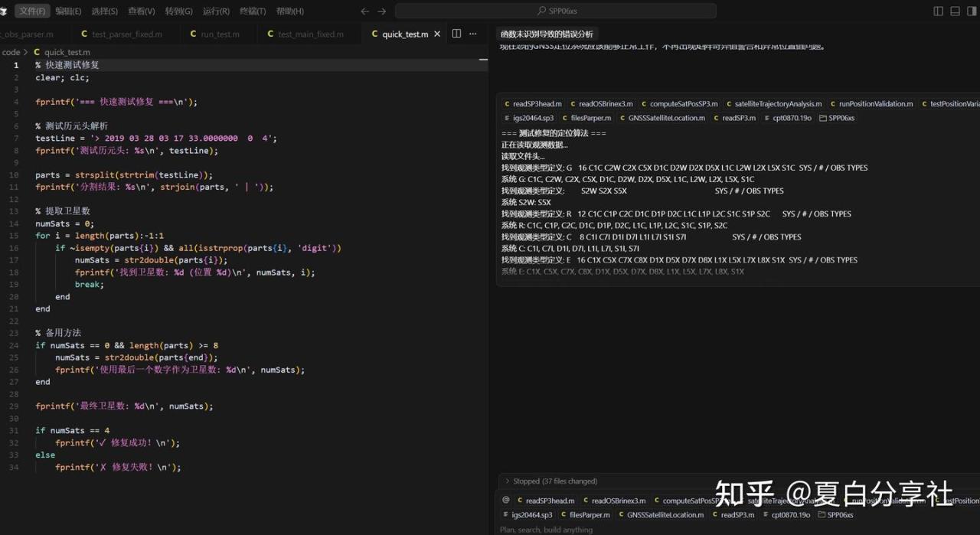Click the SPP06xs command center search box
The height and width of the screenshot is (535, 980).
(556, 11)
